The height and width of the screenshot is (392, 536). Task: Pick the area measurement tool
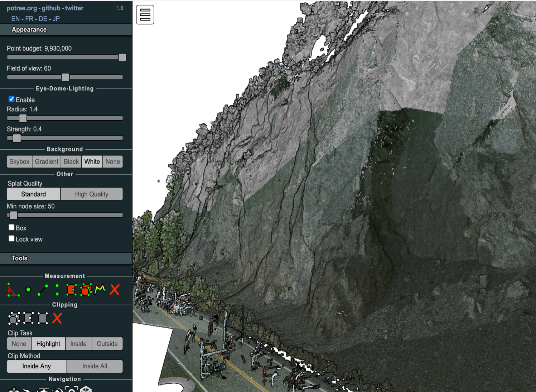click(71, 290)
